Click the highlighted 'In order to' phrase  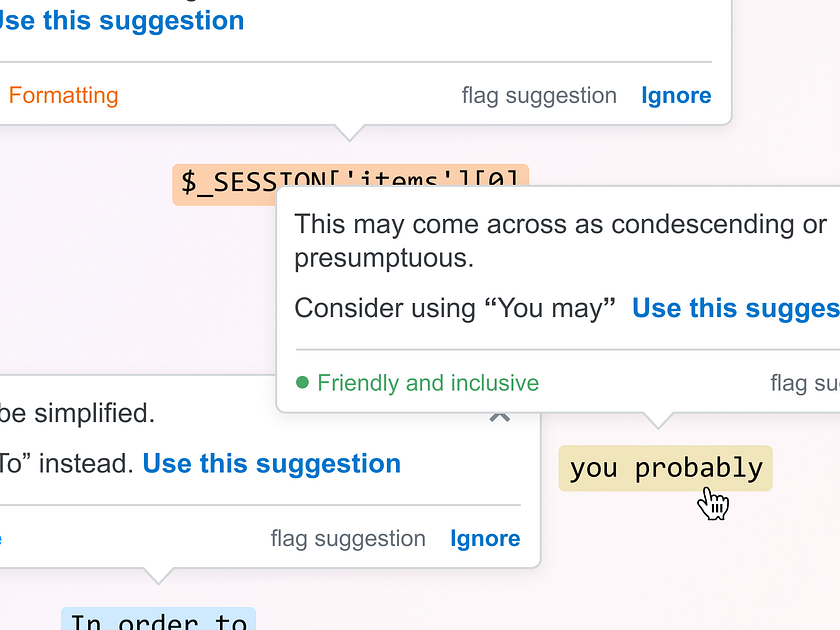click(158, 620)
